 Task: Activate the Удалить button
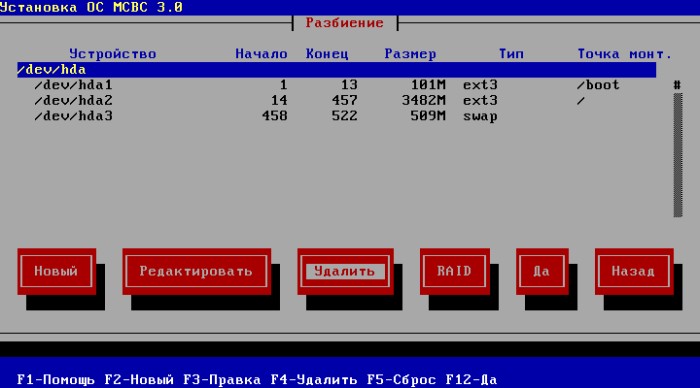(x=345, y=271)
